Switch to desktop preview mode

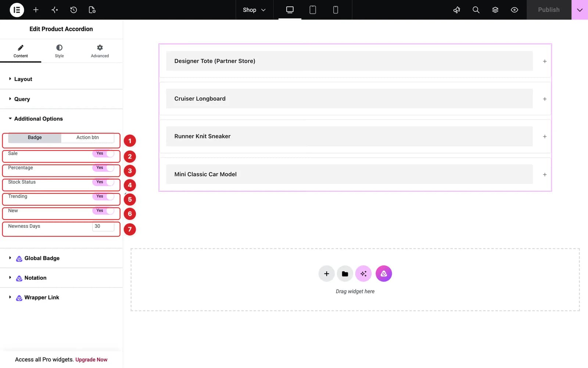coord(290,10)
